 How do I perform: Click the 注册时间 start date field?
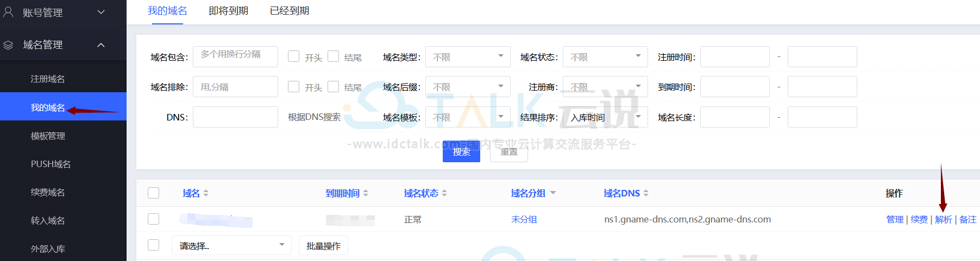tap(735, 57)
